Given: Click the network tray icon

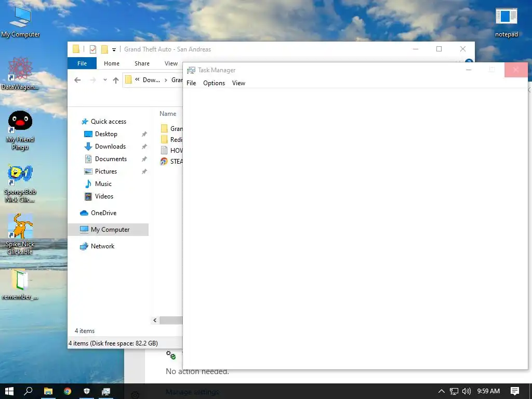Looking at the screenshot, I should pos(454,391).
